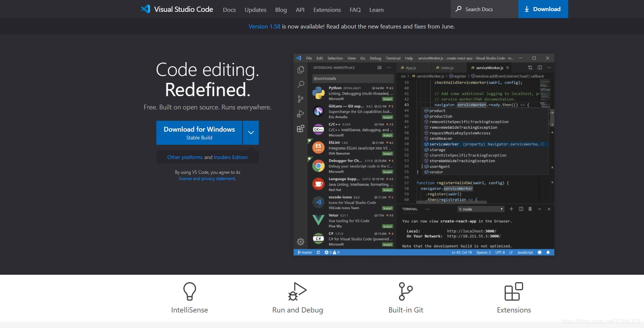Click new terminal plus icon in terminal panel
The image size is (644, 328).
tap(511, 209)
